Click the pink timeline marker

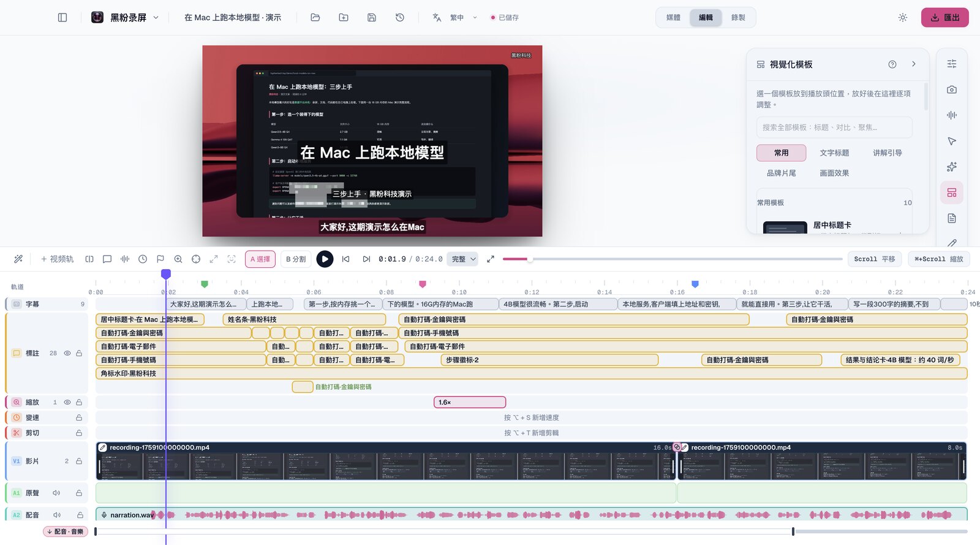423,284
